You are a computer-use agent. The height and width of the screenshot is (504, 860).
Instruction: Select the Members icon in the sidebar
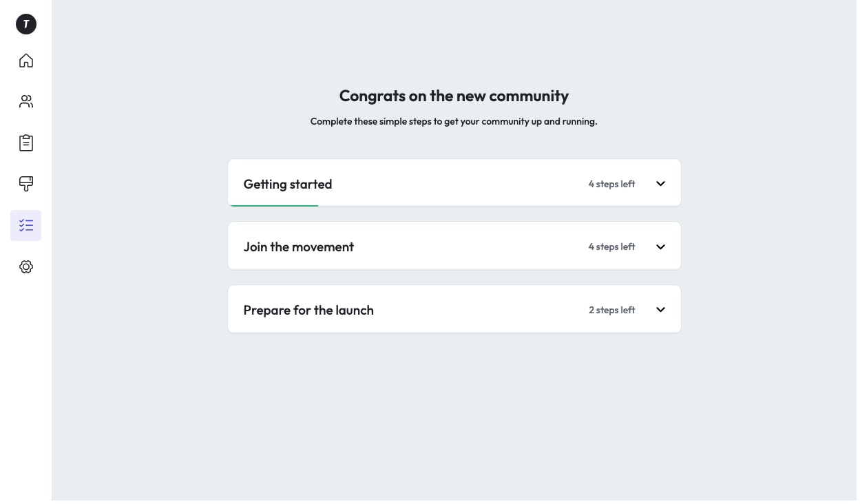pyautogui.click(x=26, y=101)
